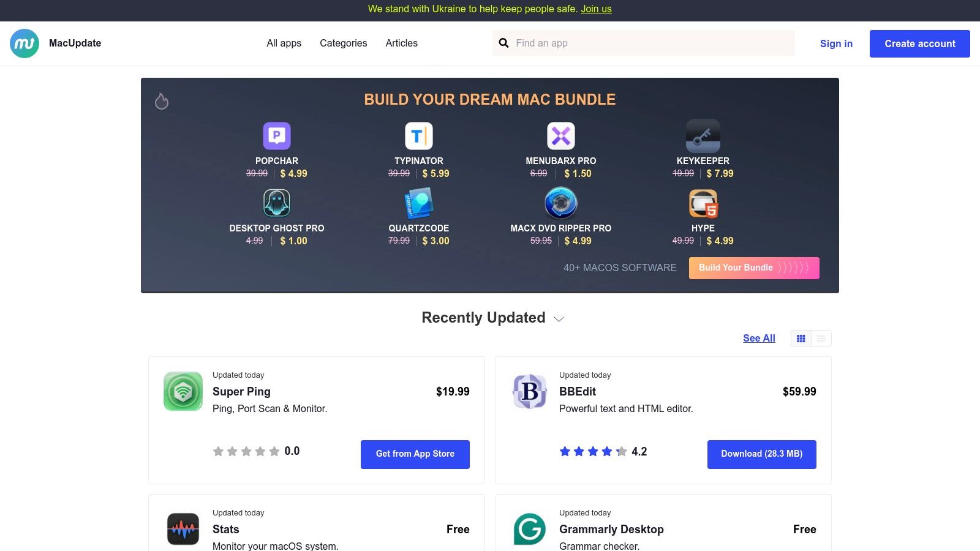Switch to grid view layout
980x551 pixels.
801,339
